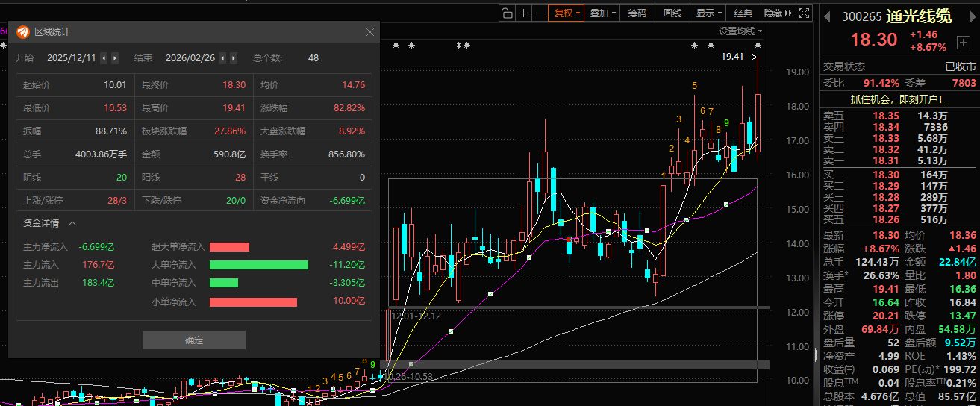Zoom out chart with minus icon

pos(540,13)
